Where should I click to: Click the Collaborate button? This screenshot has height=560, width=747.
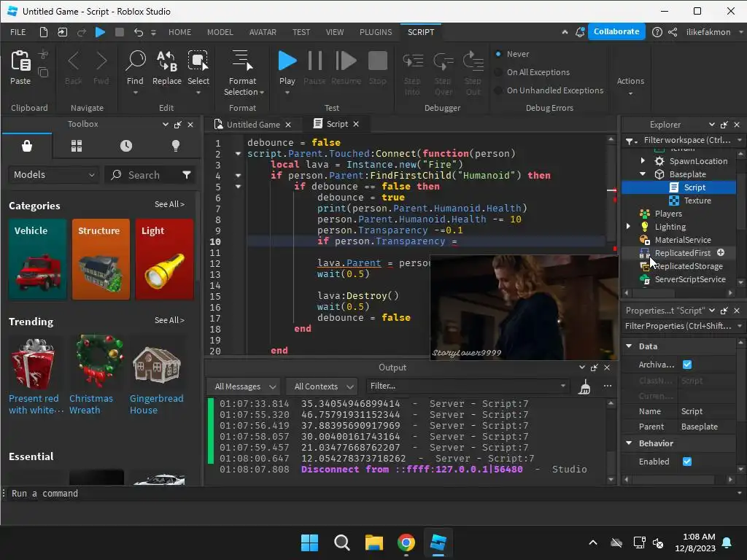[x=616, y=31]
